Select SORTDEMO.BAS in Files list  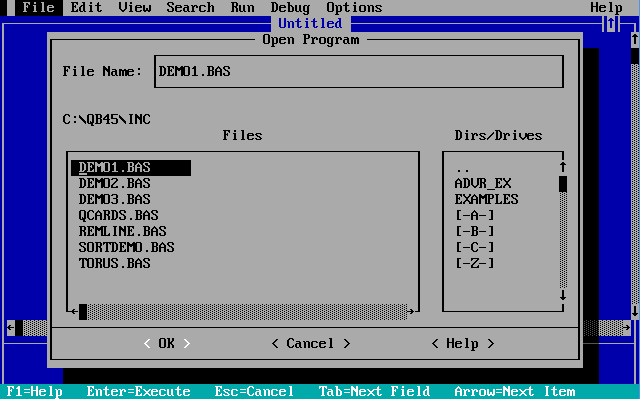[127, 247]
